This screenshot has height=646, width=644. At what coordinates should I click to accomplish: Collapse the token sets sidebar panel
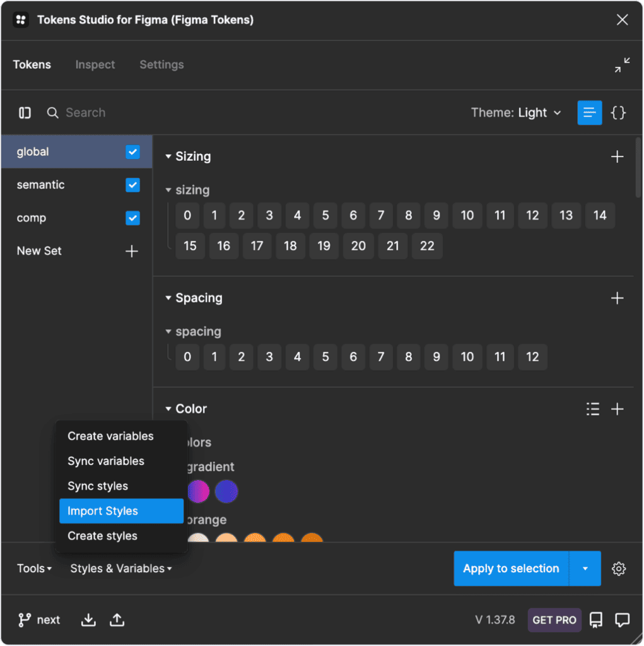pyautogui.click(x=25, y=113)
